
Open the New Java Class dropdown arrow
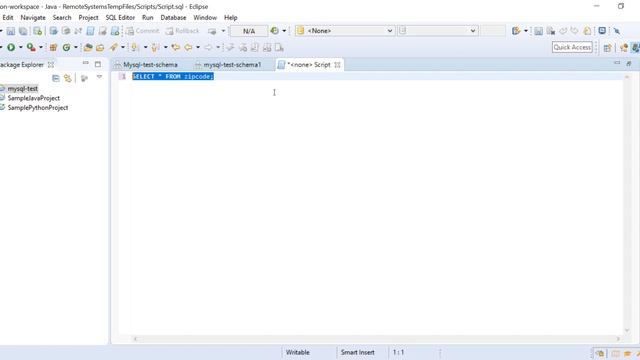click(76, 48)
